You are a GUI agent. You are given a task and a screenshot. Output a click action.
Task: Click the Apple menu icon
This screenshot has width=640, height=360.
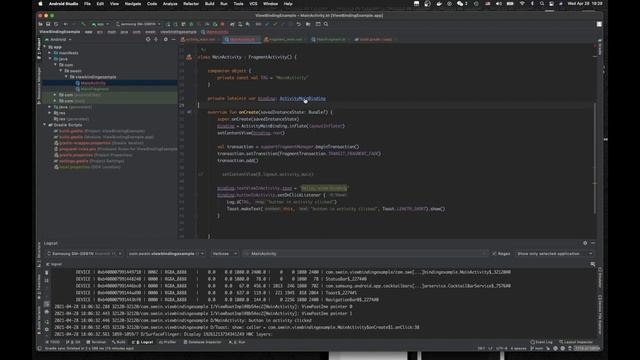point(40,4)
